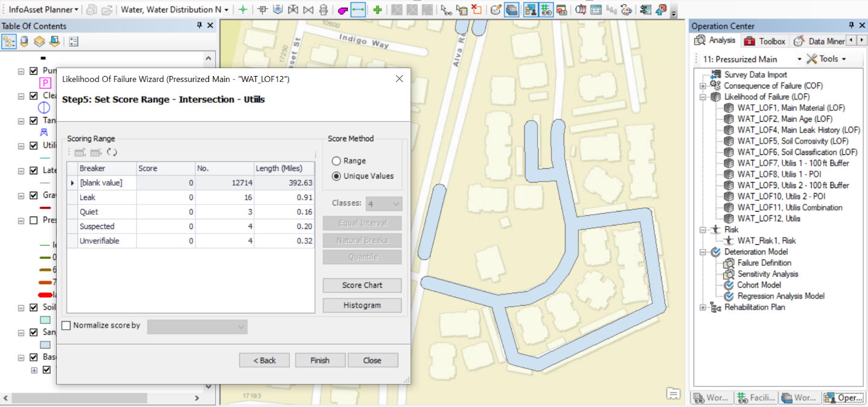868x407 pixels.
Task: Click the hydrant icon in the toolbar
Action: pyautogui.click(x=324, y=10)
